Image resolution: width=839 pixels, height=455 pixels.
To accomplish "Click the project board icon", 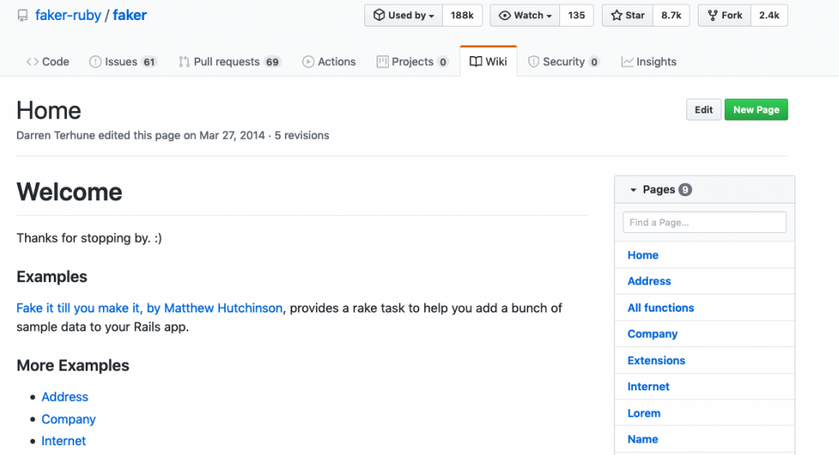I will pyautogui.click(x=383, y=62).
